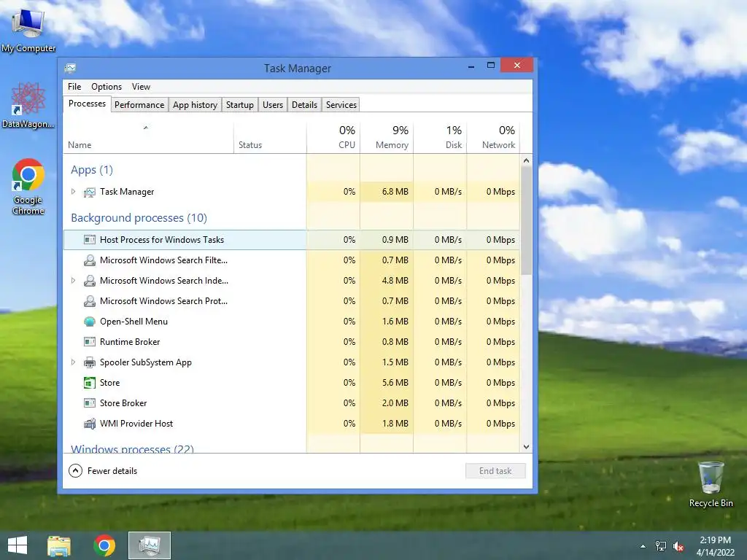Select the Store Broker process name
The image size is (747, 560).
[x=123, y=403]
